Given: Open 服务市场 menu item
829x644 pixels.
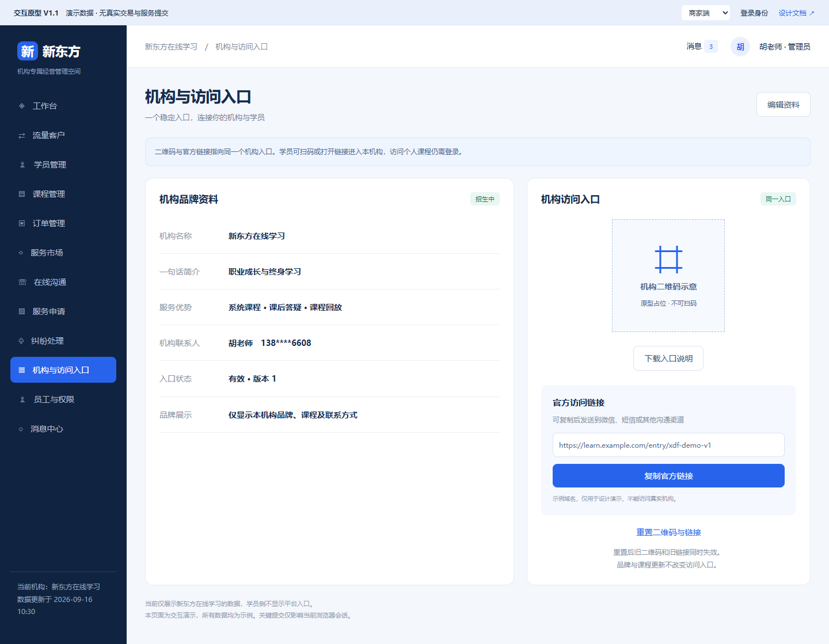Looking at the screenshot, I should tap(63, 253).
